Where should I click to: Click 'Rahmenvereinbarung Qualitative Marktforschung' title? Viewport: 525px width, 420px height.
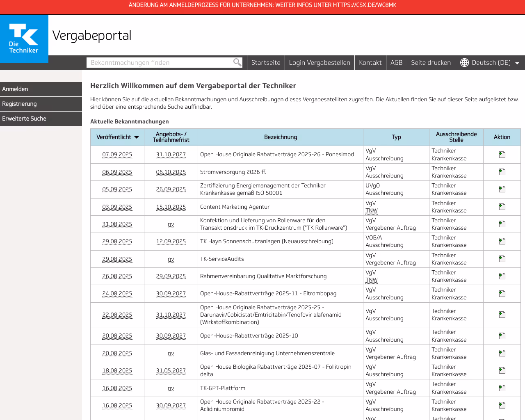click(263, 276)
